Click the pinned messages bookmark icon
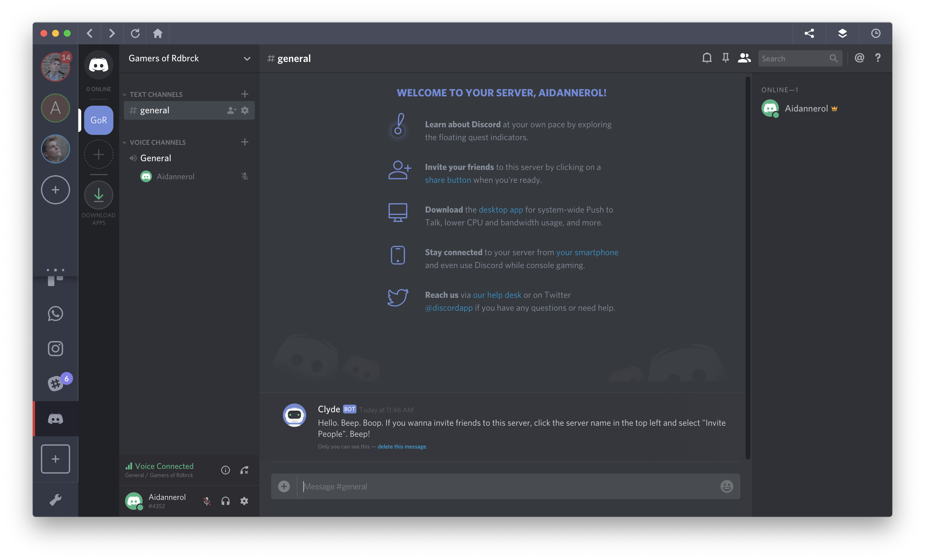925x560 pixels. pyautogui.click(x=725, y=58)
